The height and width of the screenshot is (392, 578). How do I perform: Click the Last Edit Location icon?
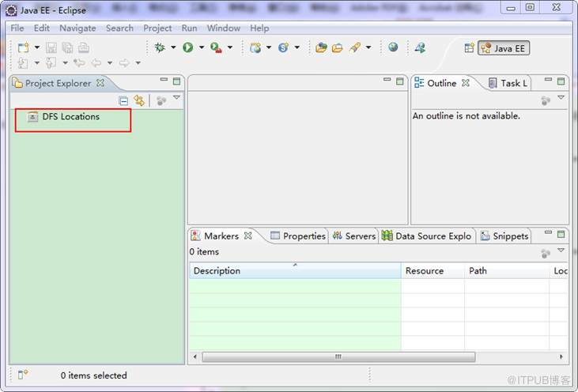click(x=79, y=63)
